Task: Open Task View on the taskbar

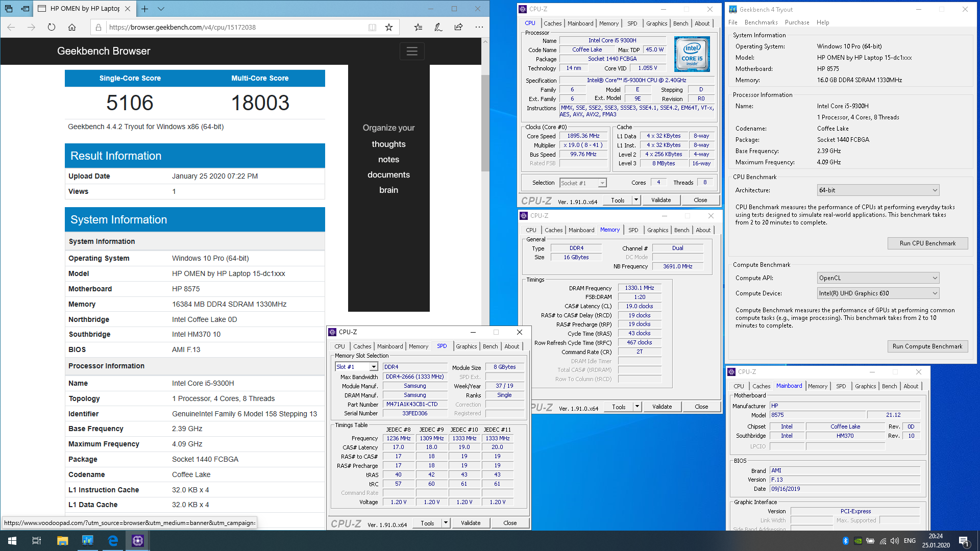Action: [x=37, y=541]
